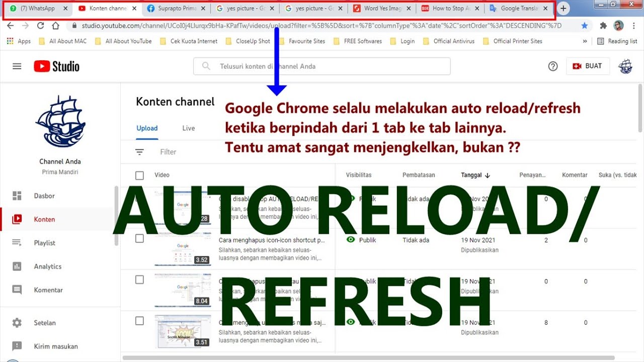Image resolution: width=644 pixels, height=362 pixels.
Task: Click the Playlist list icon
Action: coord(17,243)
